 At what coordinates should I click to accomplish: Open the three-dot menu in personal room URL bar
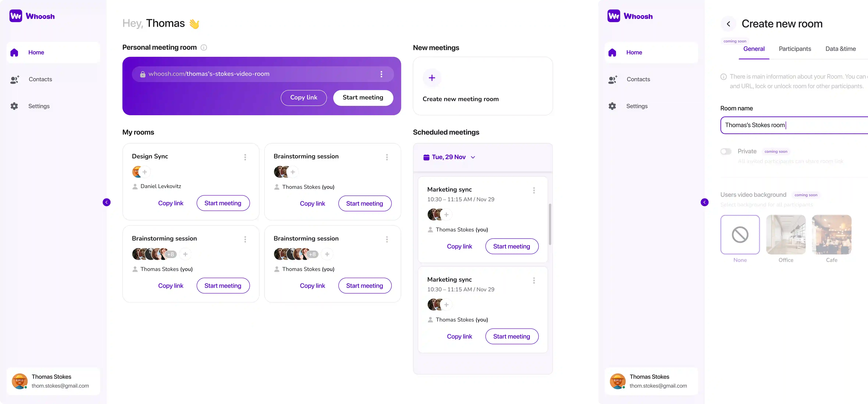pos(381,74)
